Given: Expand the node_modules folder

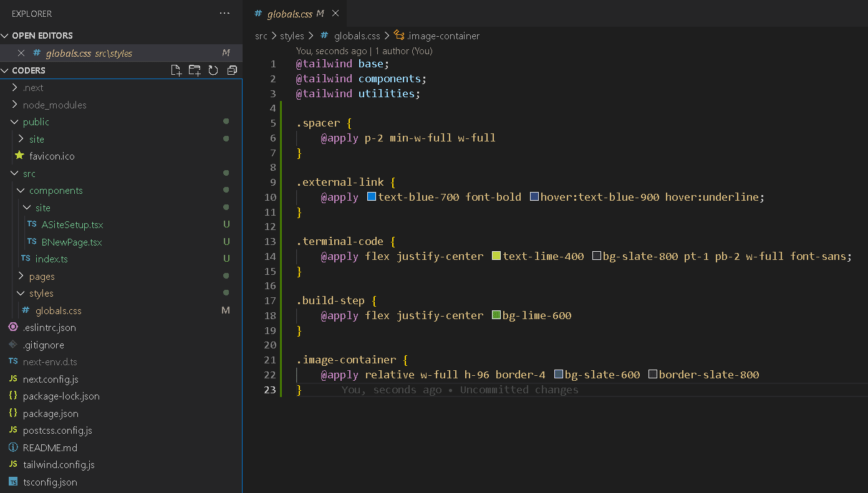Looking at the screenshot, I should point(54,105).
